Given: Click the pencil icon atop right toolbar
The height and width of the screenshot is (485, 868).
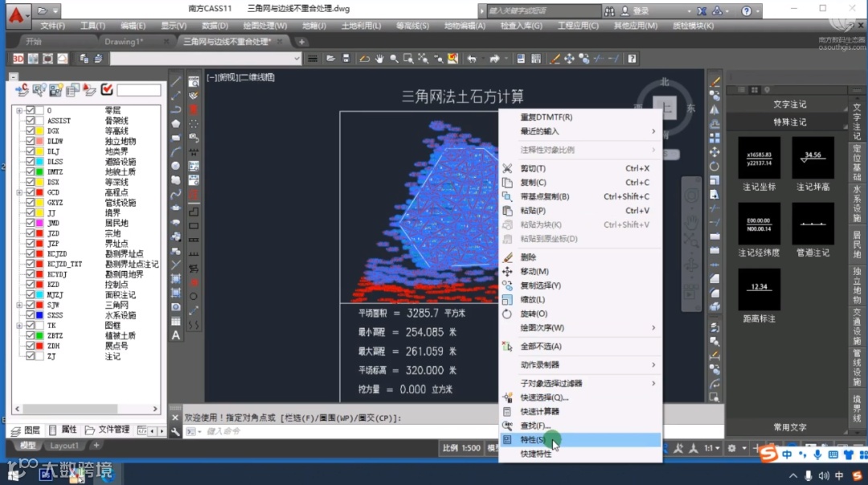Looking at the screenshot, I should (714, 81).
